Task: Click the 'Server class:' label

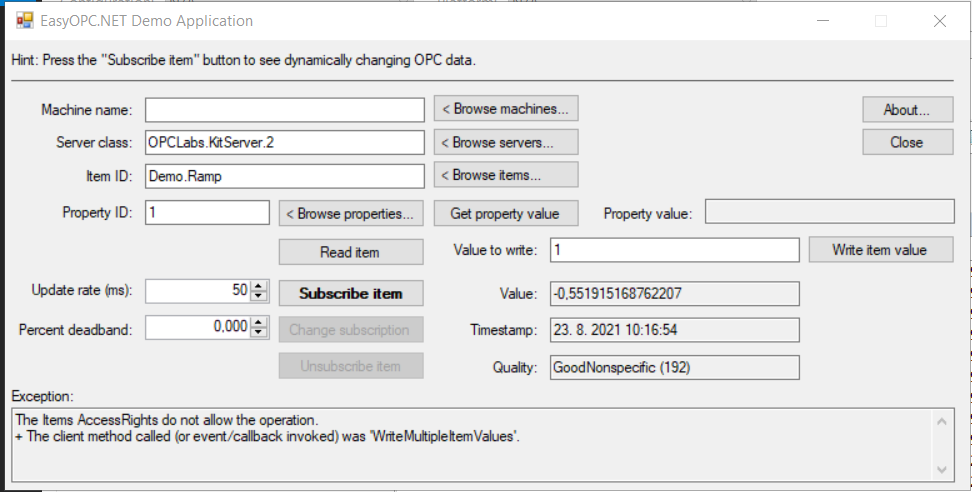Action: click(x=94, y=143)
